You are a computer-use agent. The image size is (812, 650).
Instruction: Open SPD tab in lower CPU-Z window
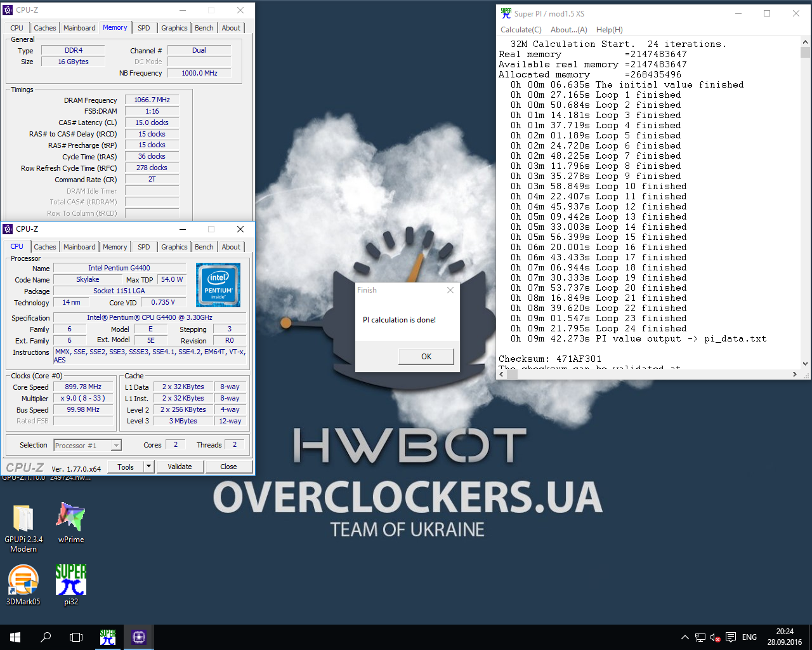144,247
